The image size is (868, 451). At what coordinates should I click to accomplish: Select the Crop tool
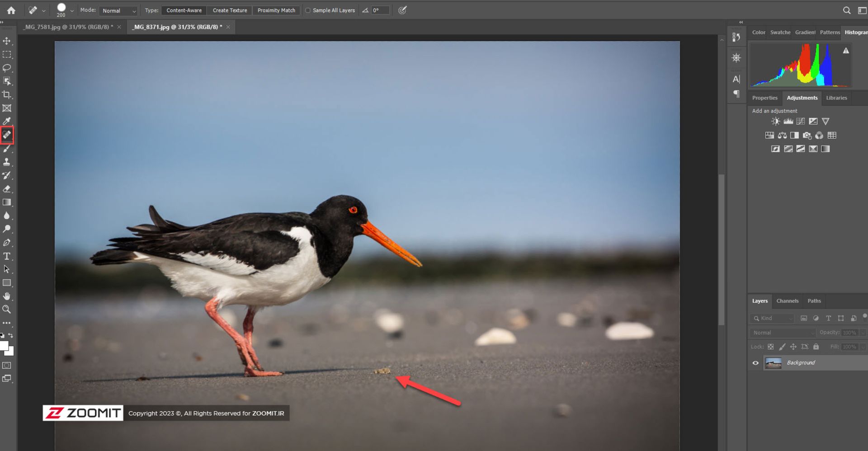pyautogui.click(x=7, y=95)
